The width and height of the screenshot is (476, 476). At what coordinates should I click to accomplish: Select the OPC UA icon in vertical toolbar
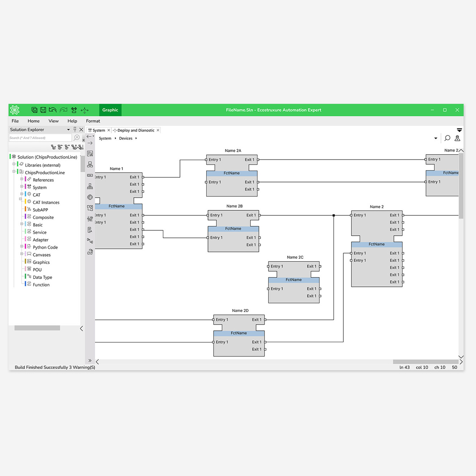(x=90, y=230)
